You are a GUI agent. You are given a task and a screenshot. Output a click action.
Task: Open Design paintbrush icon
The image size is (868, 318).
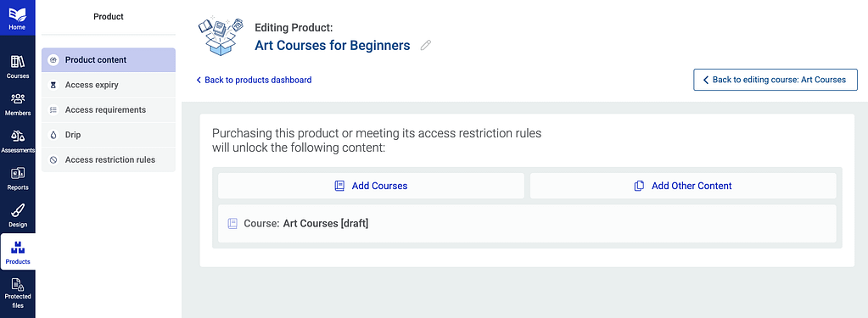pyautogui.click(x=18, y=210)
